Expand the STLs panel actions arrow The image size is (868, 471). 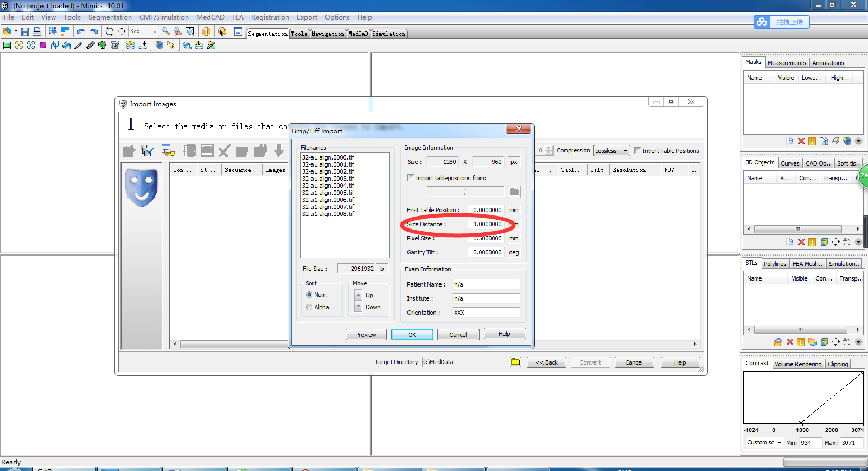pos(858,342)
